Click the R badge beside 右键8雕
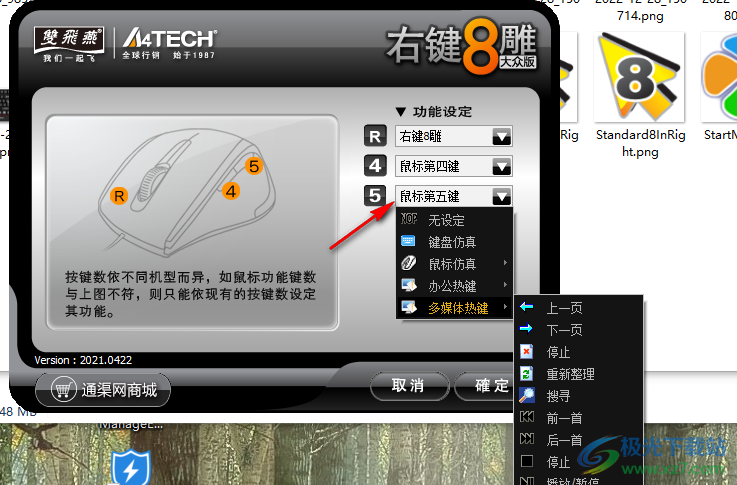Screen dimensions: 737x485 [375, 136]
